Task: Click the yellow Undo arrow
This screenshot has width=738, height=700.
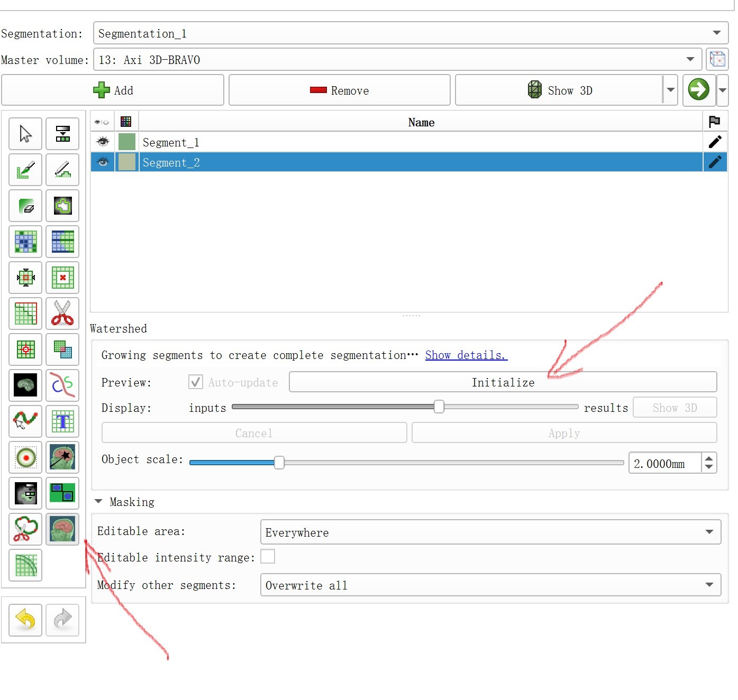Action: point(25,620)
